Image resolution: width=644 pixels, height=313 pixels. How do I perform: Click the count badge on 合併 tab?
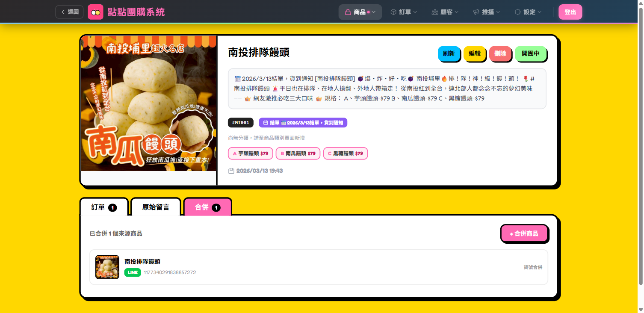point(216,208)
